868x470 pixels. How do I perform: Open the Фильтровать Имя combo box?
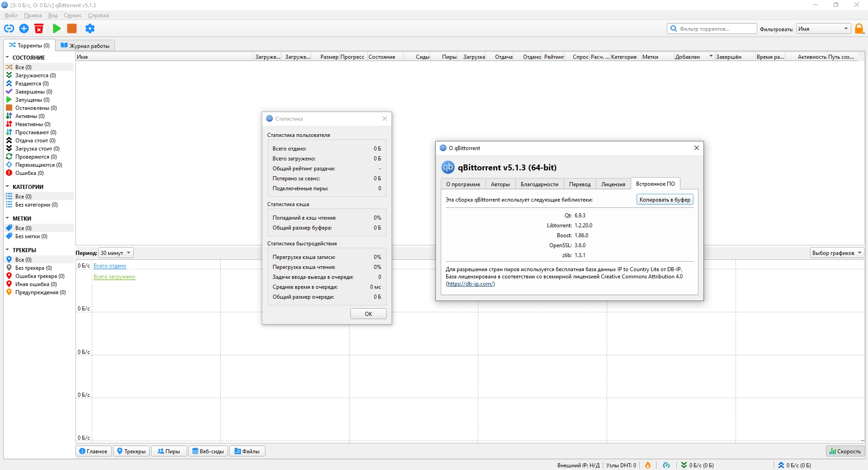point(823,29)
